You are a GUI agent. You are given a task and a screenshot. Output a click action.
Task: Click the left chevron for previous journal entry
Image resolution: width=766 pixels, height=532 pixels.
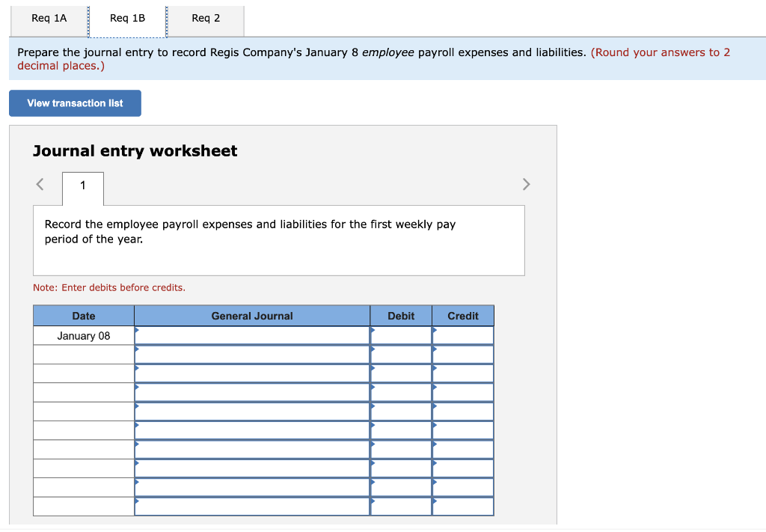pyautogui.click(x=39, y=184)
